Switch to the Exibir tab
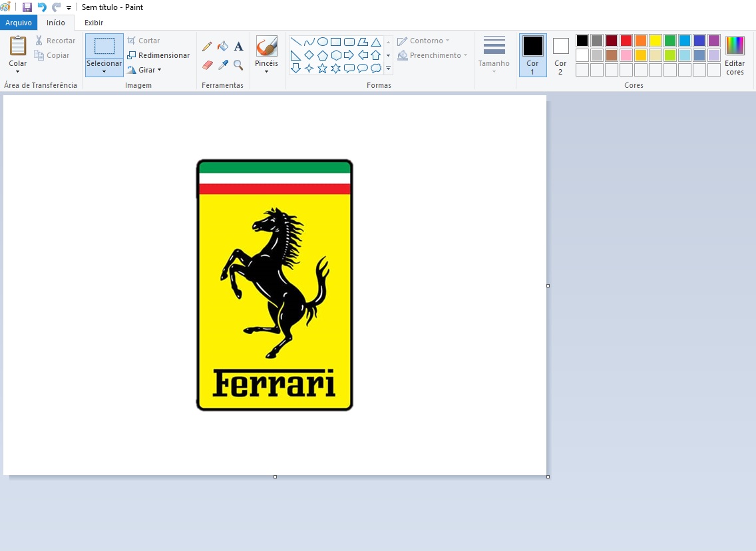756x551 pixels. tap(94, 23)
